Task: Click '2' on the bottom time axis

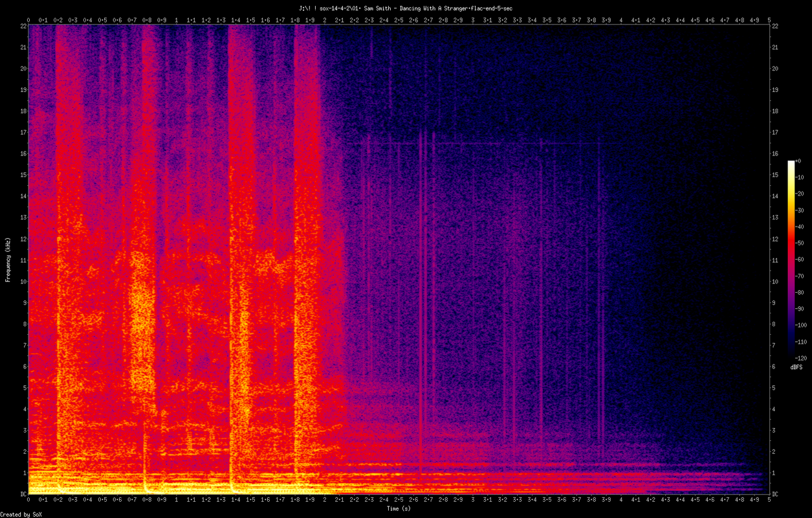Action: pyautogui.click(x=325, y=501)
